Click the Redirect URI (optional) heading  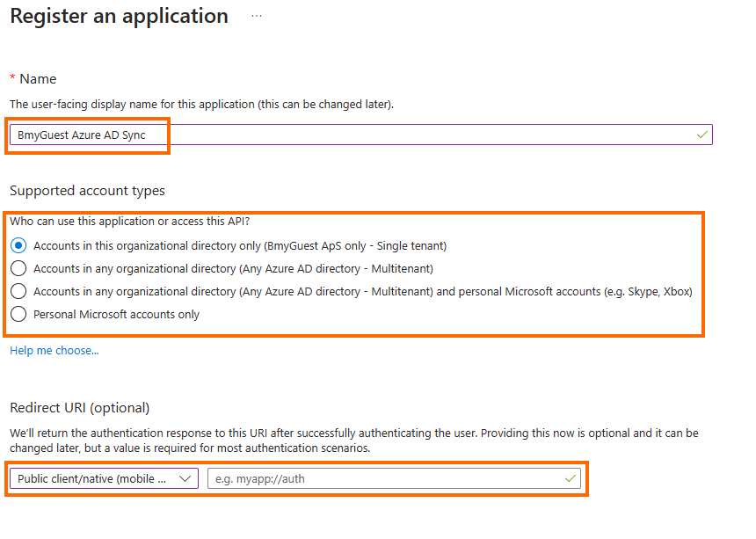79,408
